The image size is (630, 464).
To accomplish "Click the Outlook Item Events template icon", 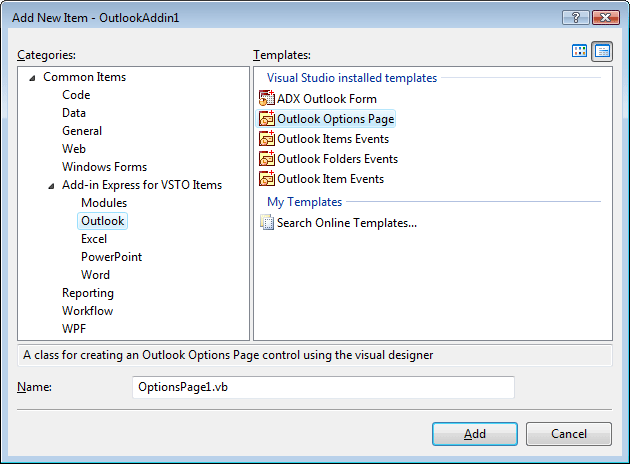I will click(x=267, y=179).
